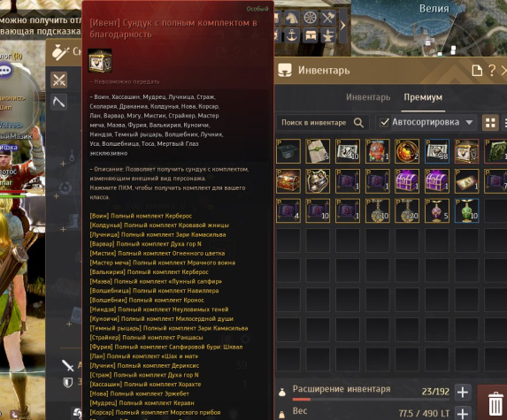Open the wagon wheel icon
Screen dimensions: 507x420
[311, 18]
